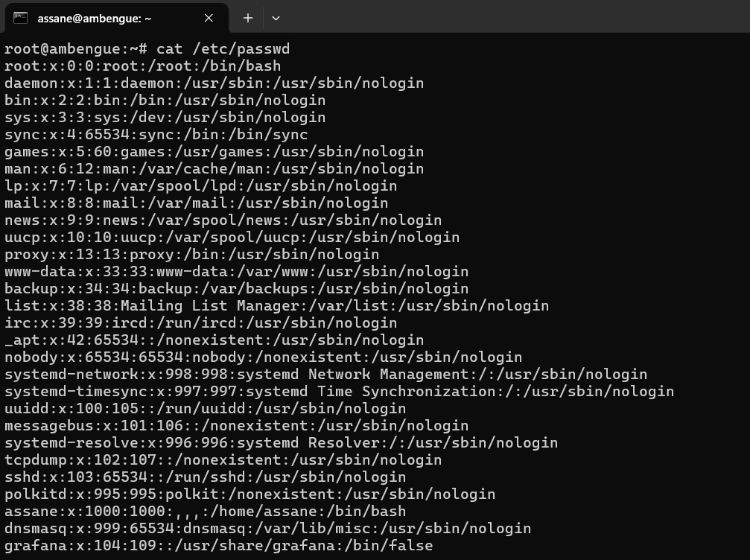Click the sync user entry line
The width and height of the screenshot is (750, 560).
point(156,135)
